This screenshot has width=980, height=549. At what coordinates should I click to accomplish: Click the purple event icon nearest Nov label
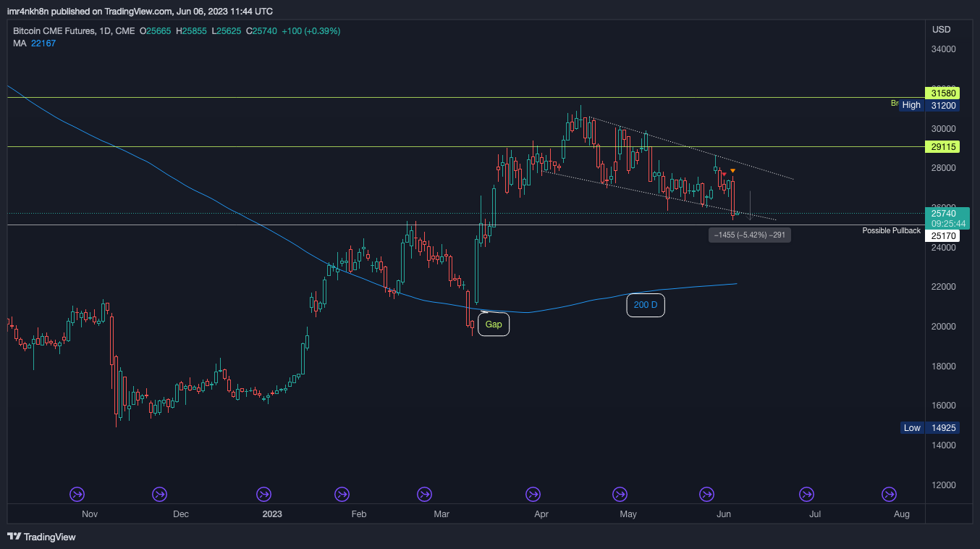[x=77, y=494]
